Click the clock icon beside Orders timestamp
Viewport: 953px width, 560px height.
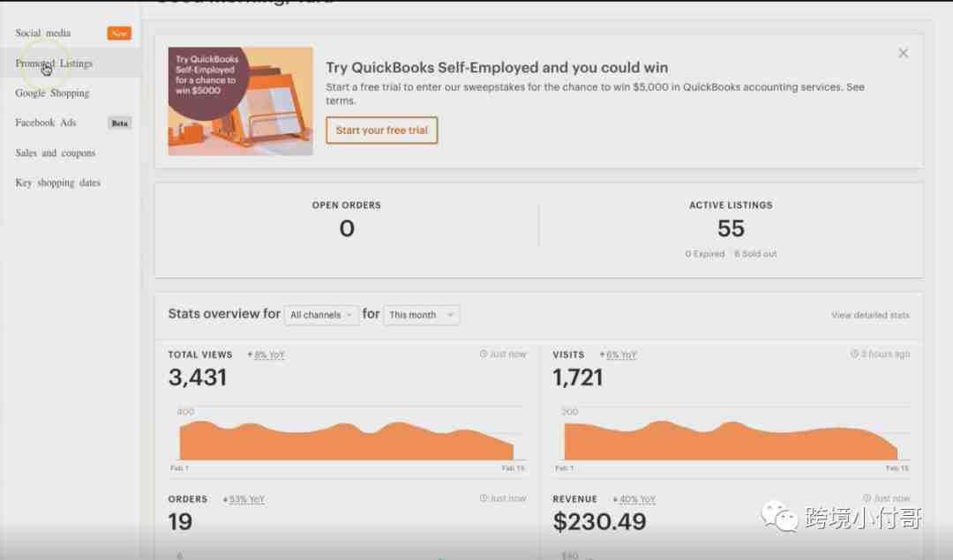click(484, 498)
